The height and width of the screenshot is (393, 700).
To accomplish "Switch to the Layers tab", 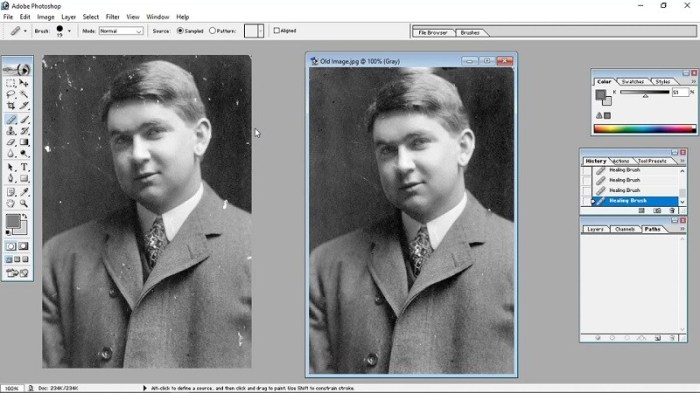I will (595, 229).
